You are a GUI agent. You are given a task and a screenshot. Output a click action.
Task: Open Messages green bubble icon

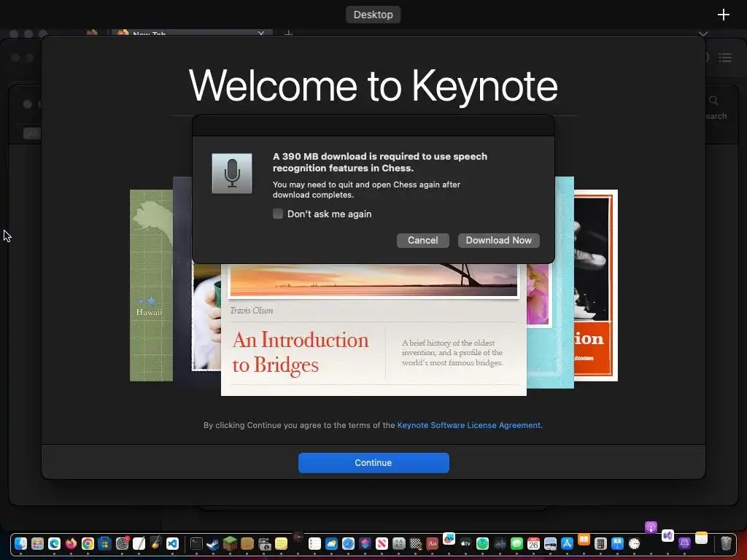(x=516, y=543)
